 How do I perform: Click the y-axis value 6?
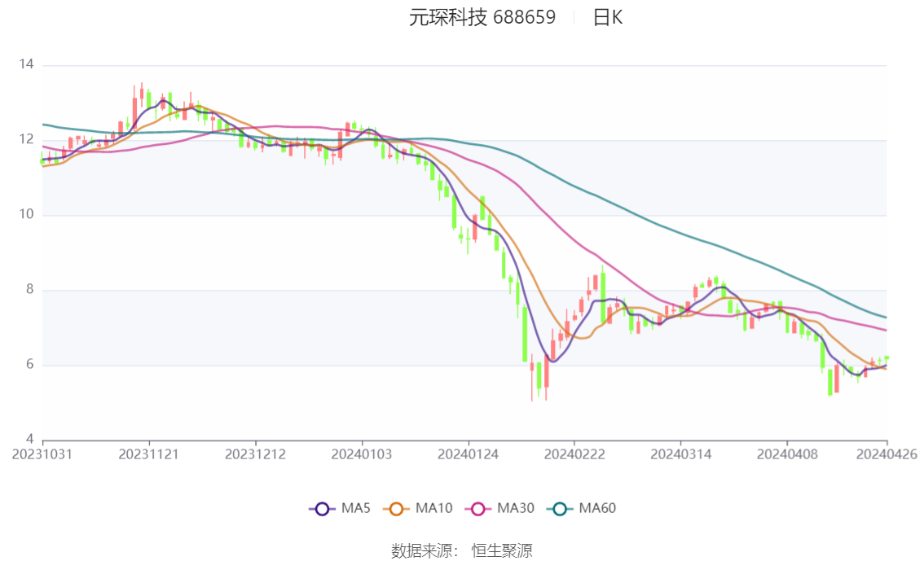pyautogui.click(x=29, y=365)
